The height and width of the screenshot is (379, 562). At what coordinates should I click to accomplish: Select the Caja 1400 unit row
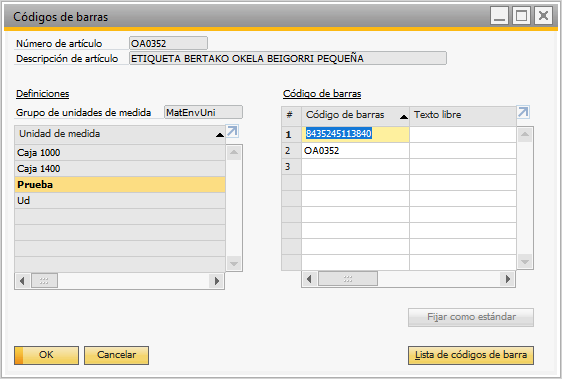pyautogui.click(x=120, y=169)
